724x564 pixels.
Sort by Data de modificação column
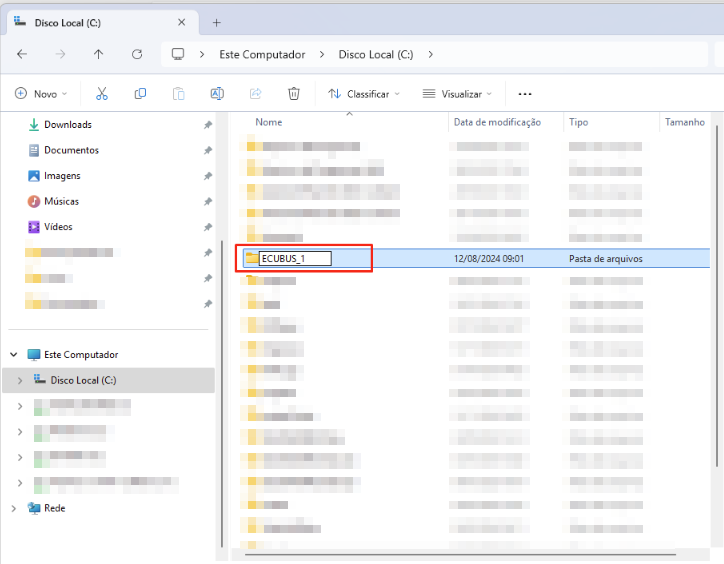[x=497, y=122]
